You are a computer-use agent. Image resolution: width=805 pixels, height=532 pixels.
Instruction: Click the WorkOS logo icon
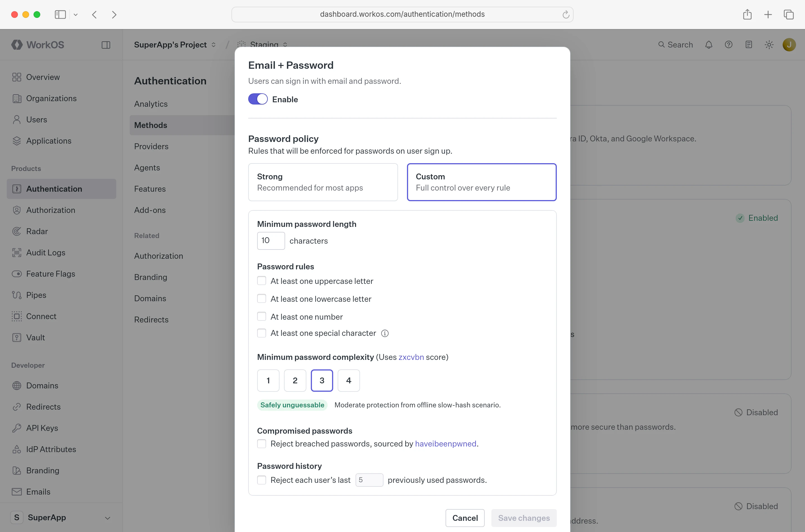click(16, 45)
